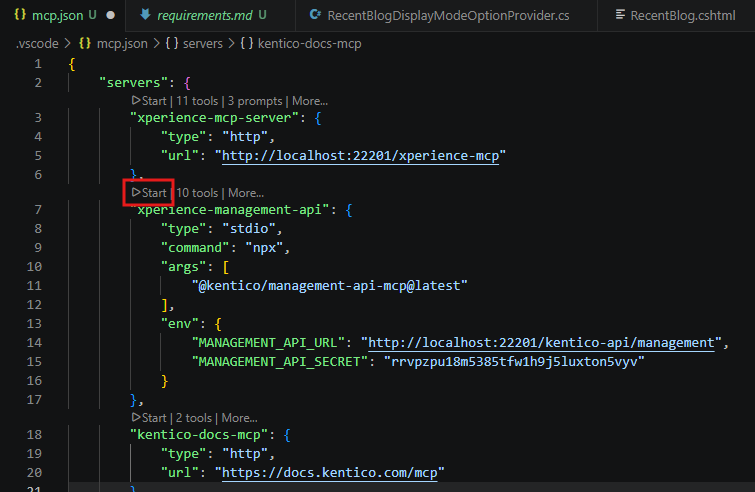755x492 pixels.
Task: Show the 11 tools of xperience-mcp-server
Action: point(197,101)
